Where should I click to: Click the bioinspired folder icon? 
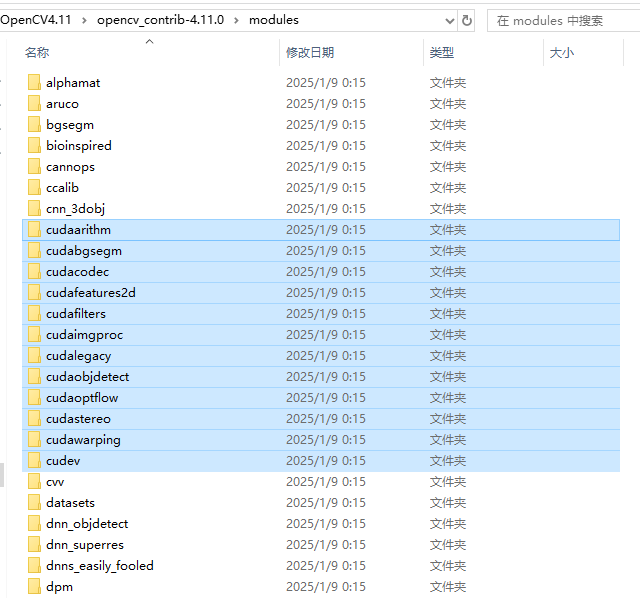point(34,145)
